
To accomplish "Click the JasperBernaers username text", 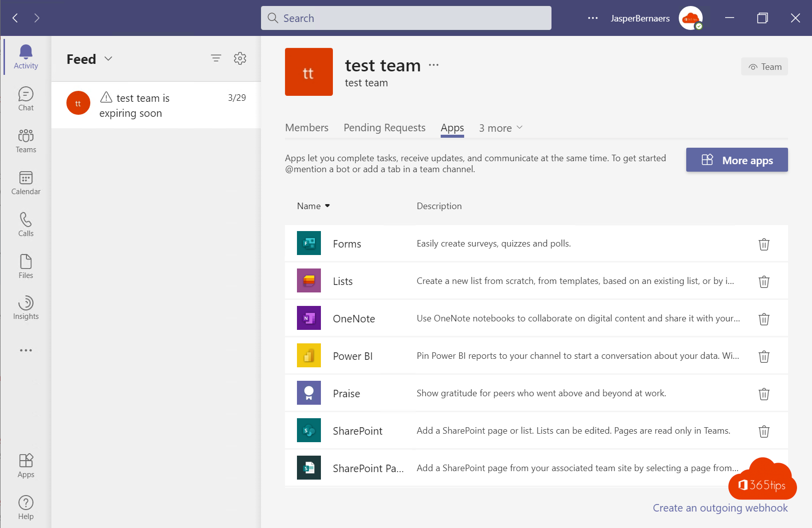I will [640, 18].
